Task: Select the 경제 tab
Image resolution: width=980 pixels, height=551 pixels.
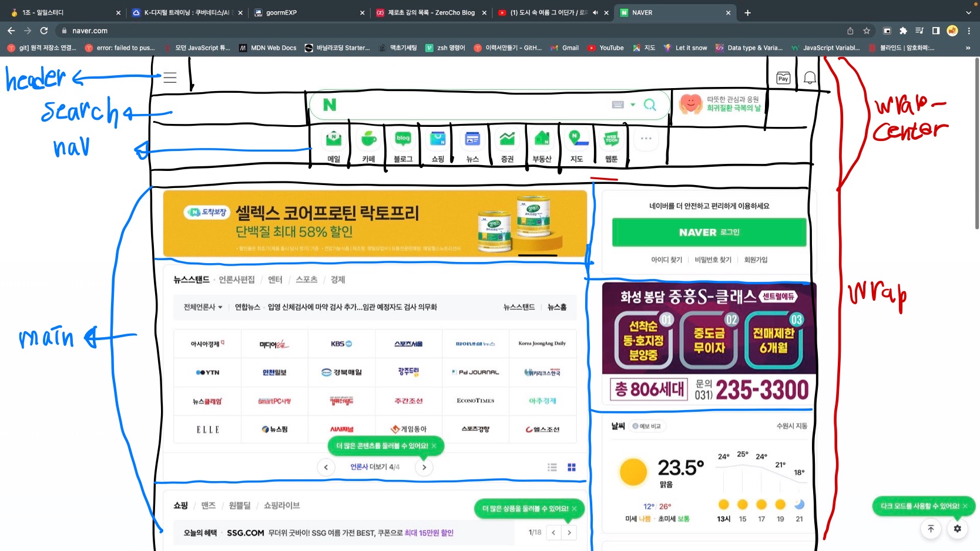Action: [x=338, y=280]
